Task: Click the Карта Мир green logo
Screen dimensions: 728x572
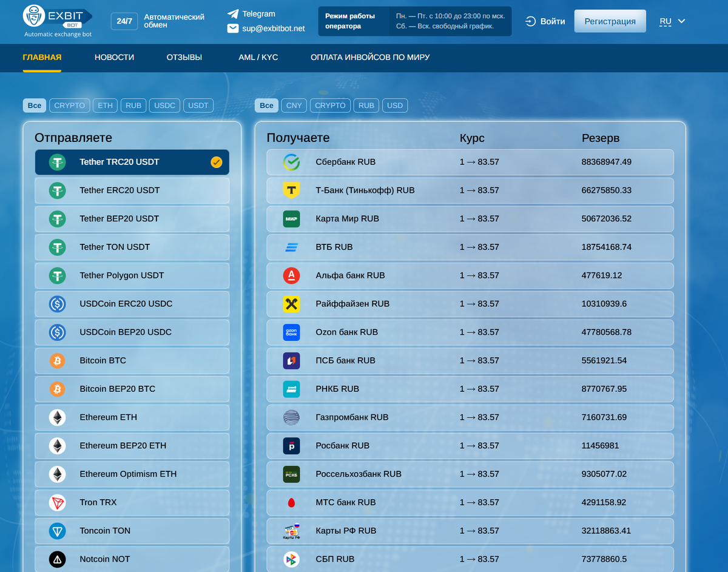Action: point(292,219)
